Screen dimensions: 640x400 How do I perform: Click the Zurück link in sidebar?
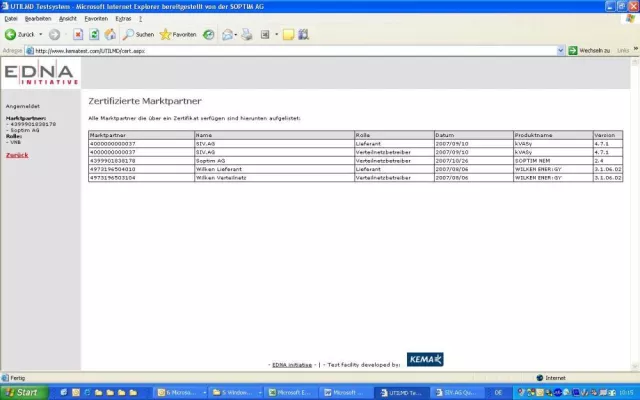(x=17, y=155)
